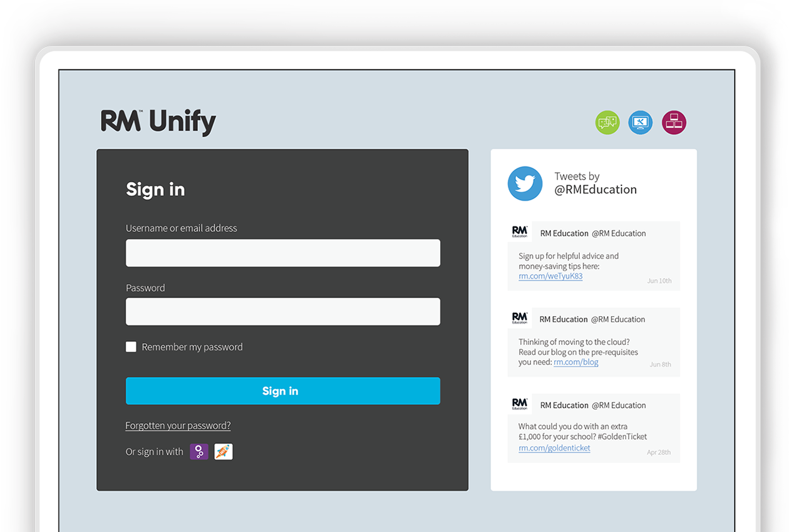Click the Remember my password label
Screen dimensions: 789x532
pos(192,347)
